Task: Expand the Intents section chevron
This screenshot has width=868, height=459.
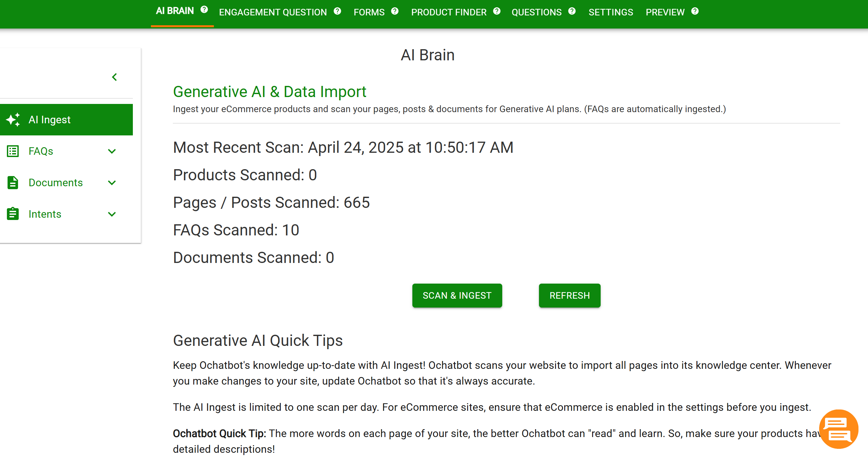Action: (x=112, y=214)
